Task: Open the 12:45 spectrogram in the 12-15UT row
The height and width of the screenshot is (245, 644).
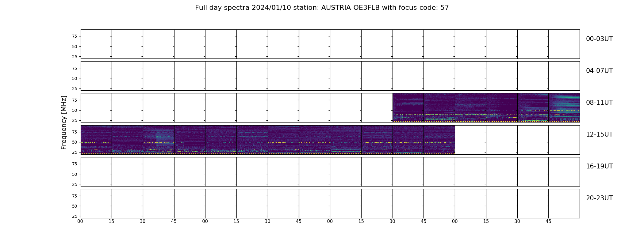Action: (x=190, y=140)
